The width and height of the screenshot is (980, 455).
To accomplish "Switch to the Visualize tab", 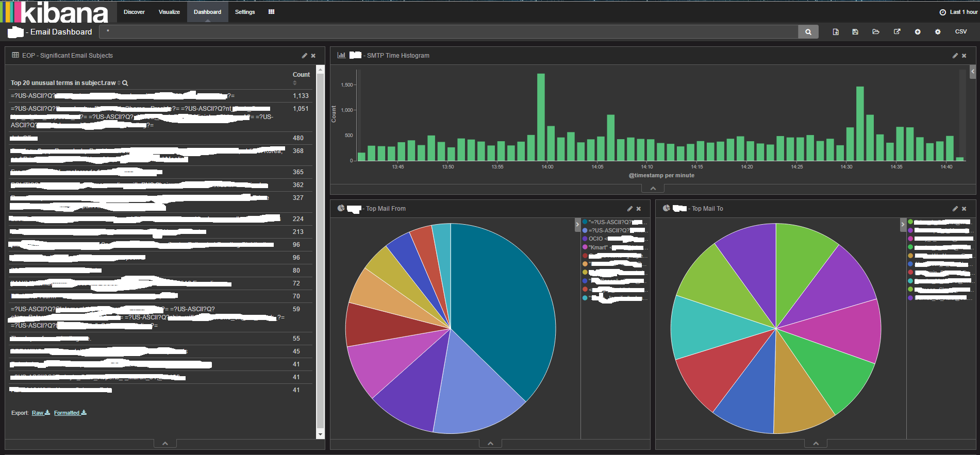I will pyautogui.click(x=169, y=12).
